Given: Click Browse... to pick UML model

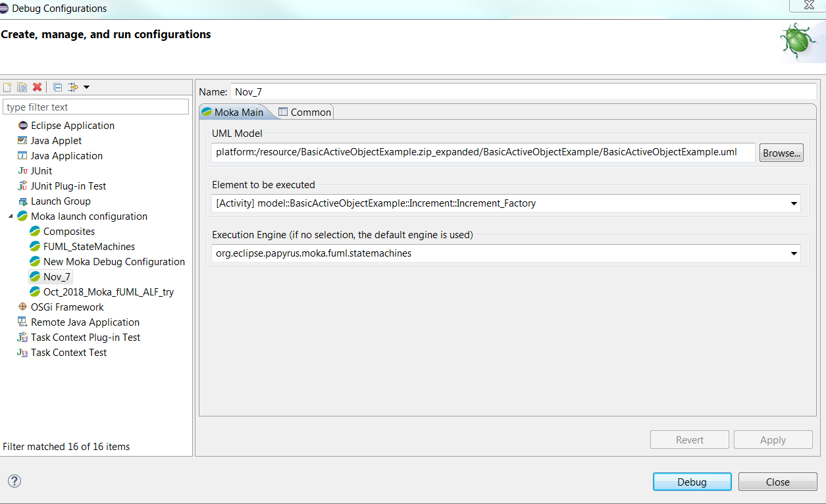Looking at the screenshot, I should (x=781, y=153).
